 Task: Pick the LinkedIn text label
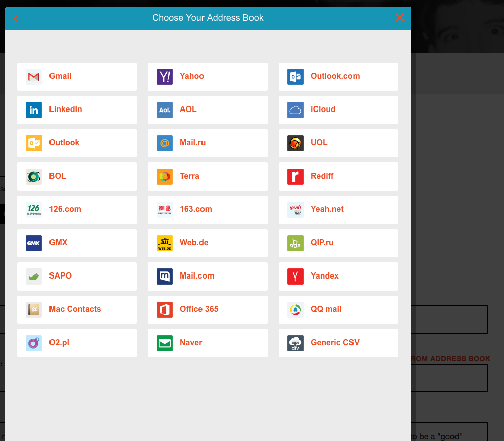tap(65, 109)
